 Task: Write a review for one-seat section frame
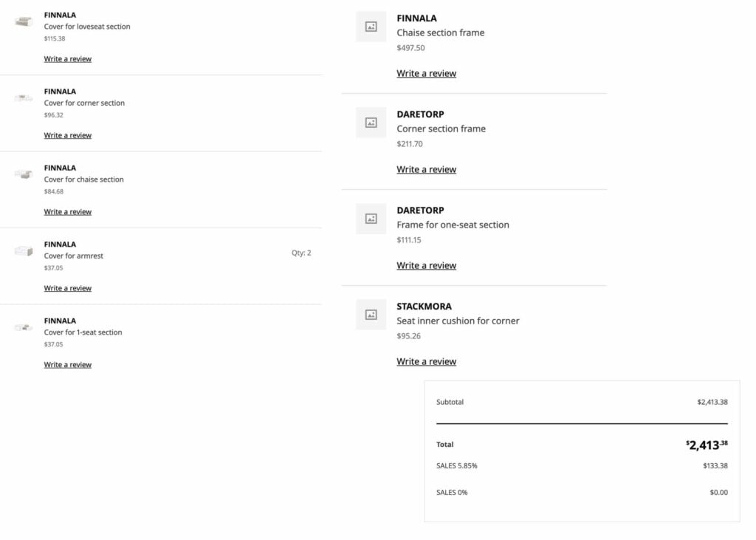[426, 266]
